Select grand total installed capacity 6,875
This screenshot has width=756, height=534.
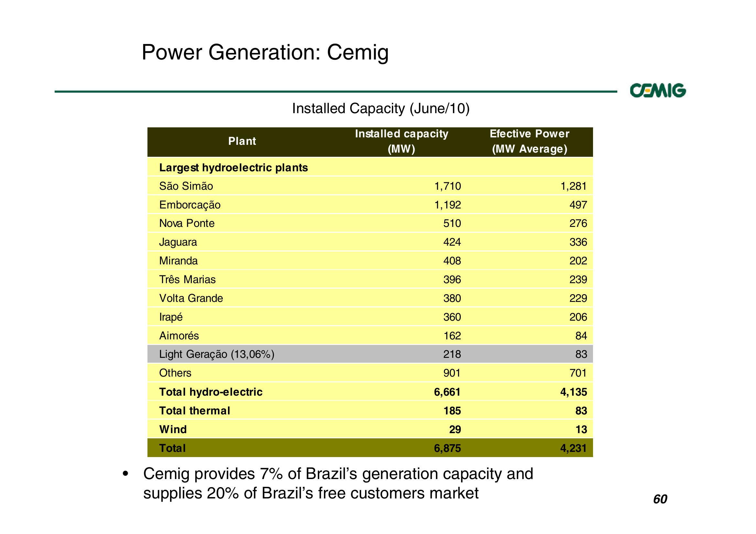[448, 449]
